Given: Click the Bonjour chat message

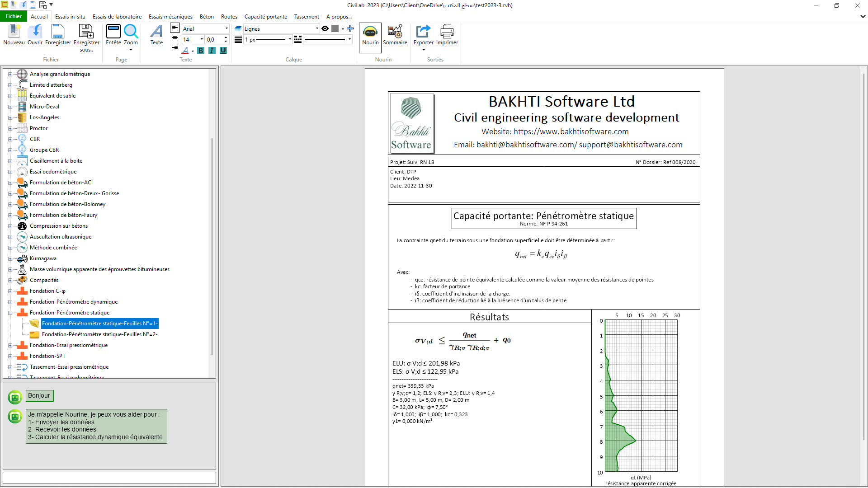Looking at the screenshot, I should [x=39, y=395].
